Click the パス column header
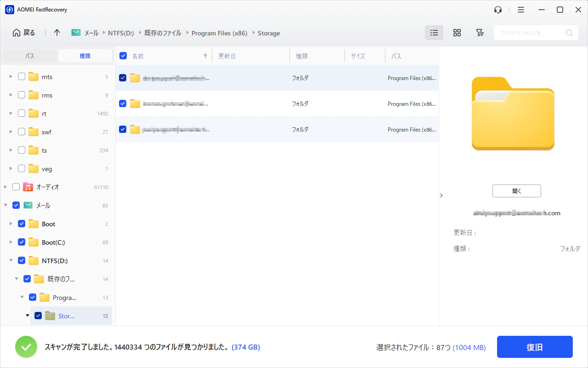This screenshot has width=588, height=368. (x=396, y=56)
